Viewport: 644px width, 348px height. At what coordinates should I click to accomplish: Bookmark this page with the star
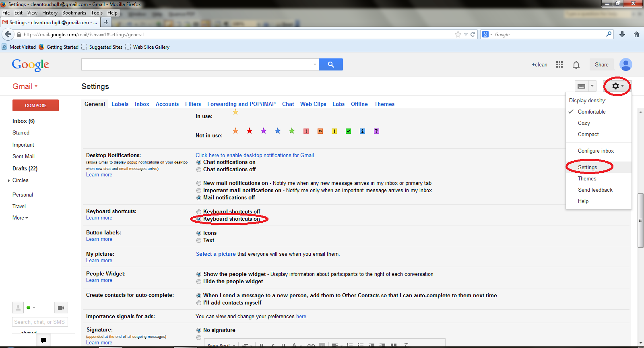pos(458,34)
